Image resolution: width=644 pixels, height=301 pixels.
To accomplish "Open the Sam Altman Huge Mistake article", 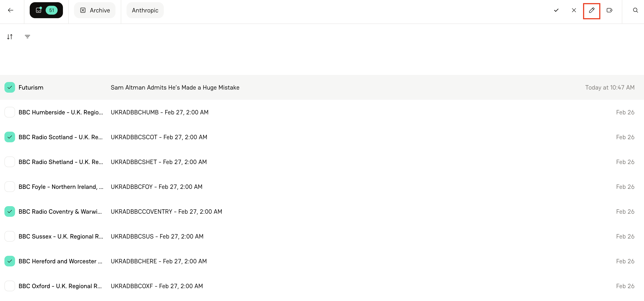I will 175,87.
